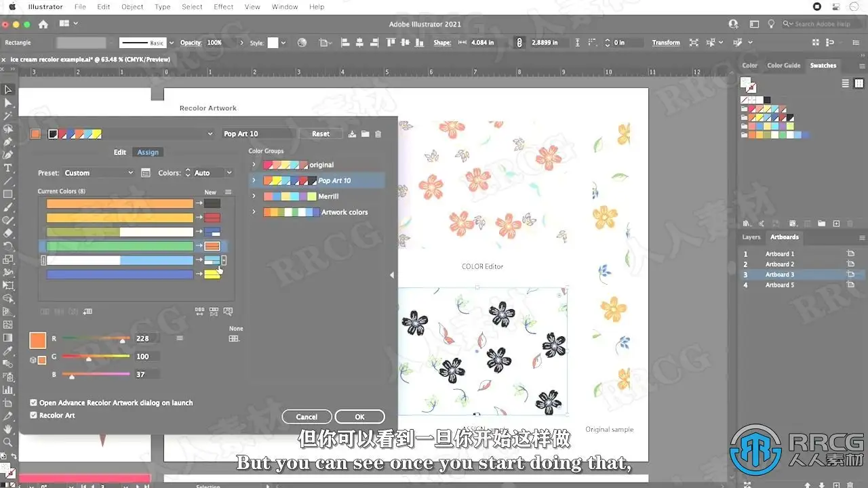This screenshot has width=868, height=488.
Task: Open the Object menu
Action: click(132, 7)
